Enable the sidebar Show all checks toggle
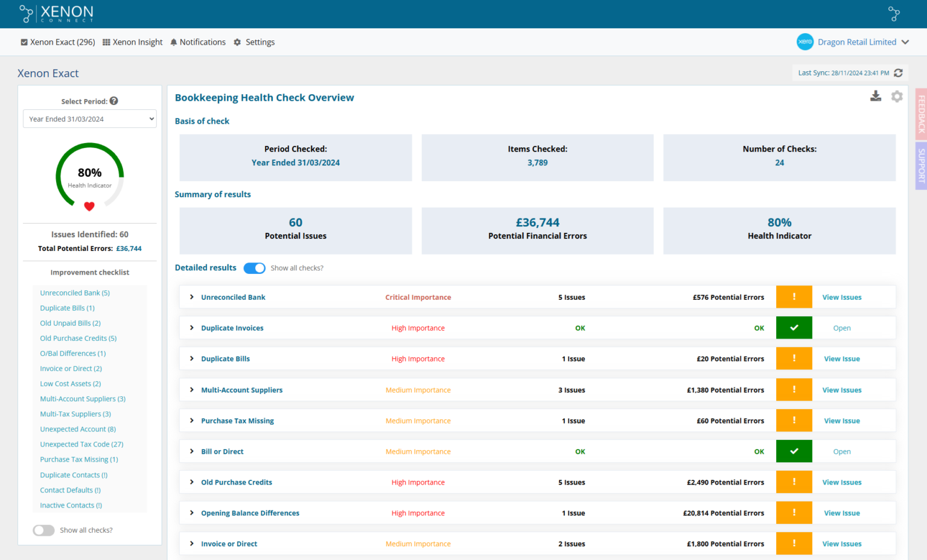927x560 pixels. 43,530
